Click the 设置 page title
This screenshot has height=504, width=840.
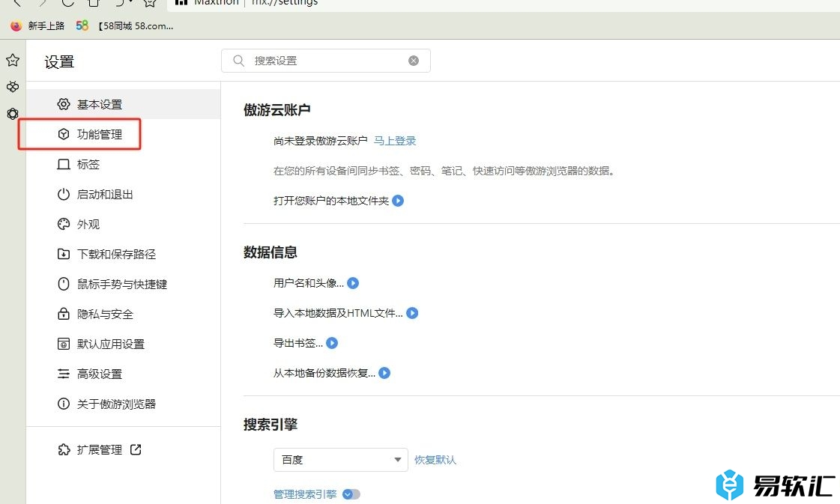[x=59, y=62]
